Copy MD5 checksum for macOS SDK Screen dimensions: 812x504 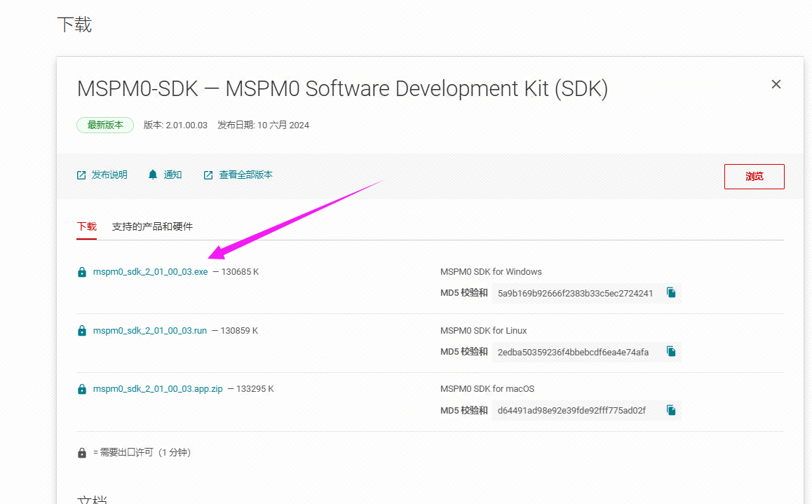click(671, 410)
